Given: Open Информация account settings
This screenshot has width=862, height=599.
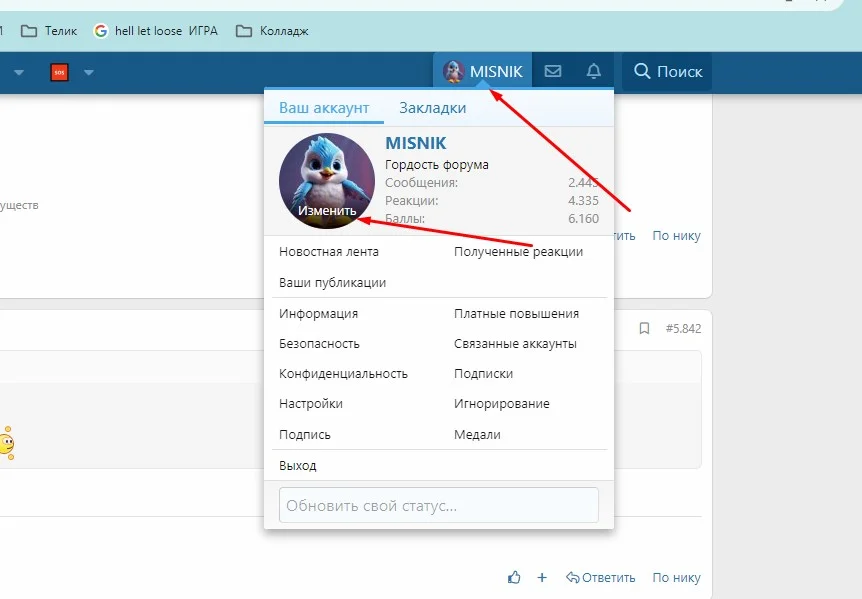Looking at the screenshot, I should (x=318, y=314).
